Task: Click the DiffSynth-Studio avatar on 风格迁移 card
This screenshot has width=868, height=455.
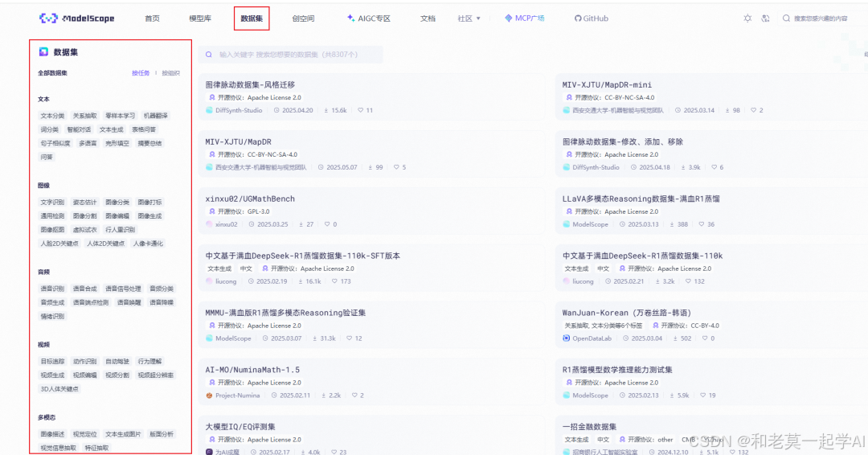Action: (209, 110)
